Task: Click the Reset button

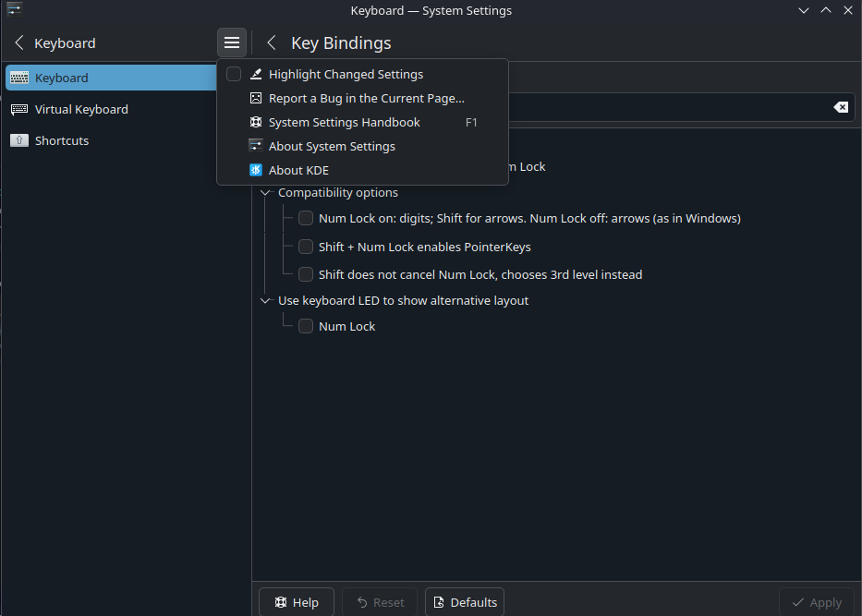Action: (x=380, y=602)
